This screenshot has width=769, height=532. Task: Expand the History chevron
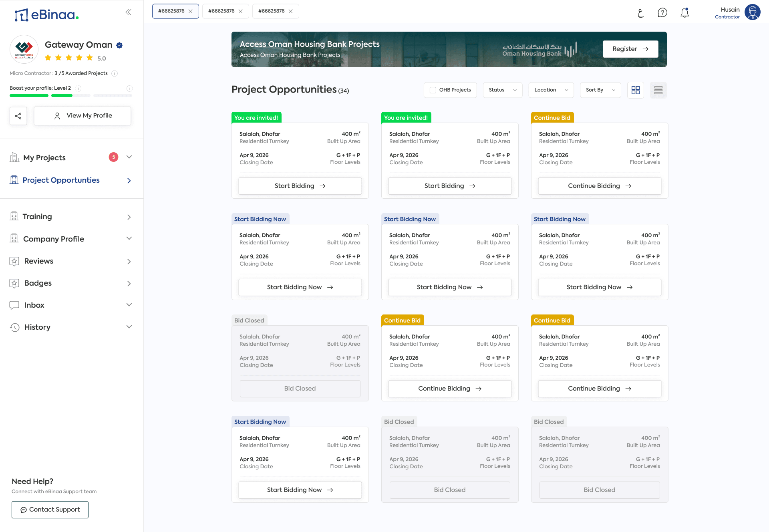[129, 327]
